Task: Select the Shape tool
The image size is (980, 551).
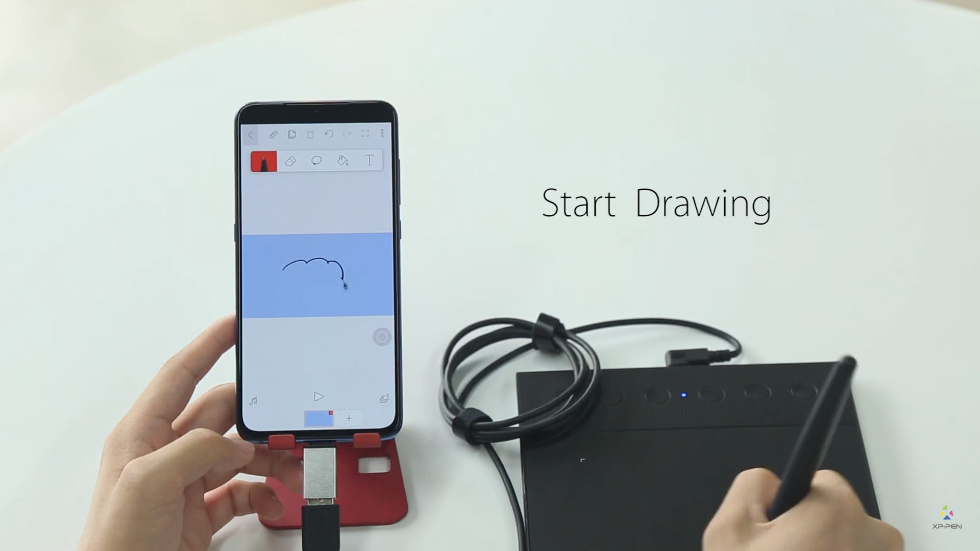Action: 316,161
